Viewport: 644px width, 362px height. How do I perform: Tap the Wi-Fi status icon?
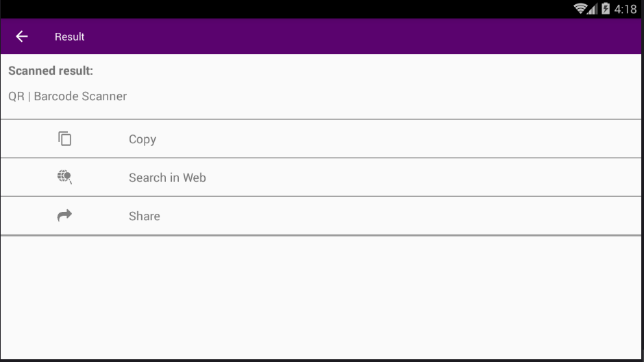coord(581,9)
